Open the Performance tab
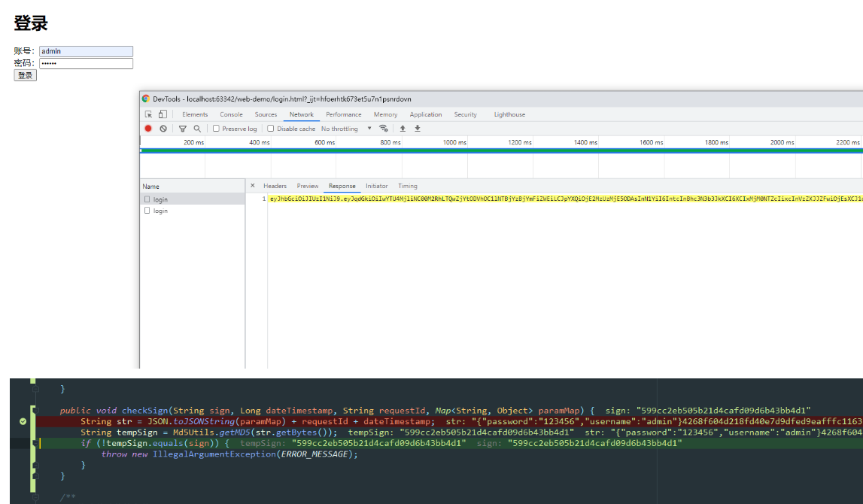Viewport: 863px width, 504px height. coord(343,114)
